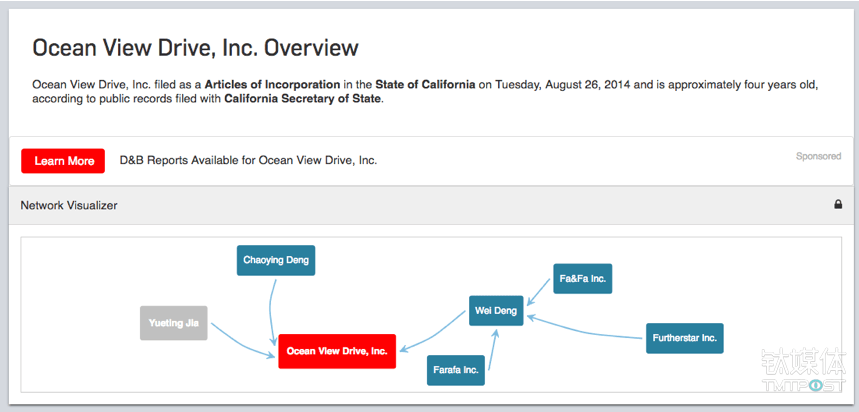The image size is (859, 412).
Task: Select the Chaoying Deng node
Action: (276, 260)
